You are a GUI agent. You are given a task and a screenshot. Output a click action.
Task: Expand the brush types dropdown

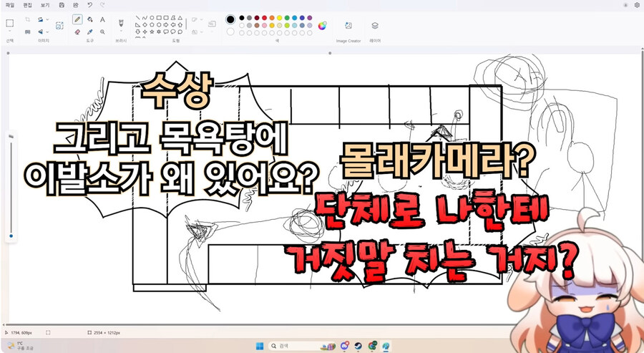(121, 32)
